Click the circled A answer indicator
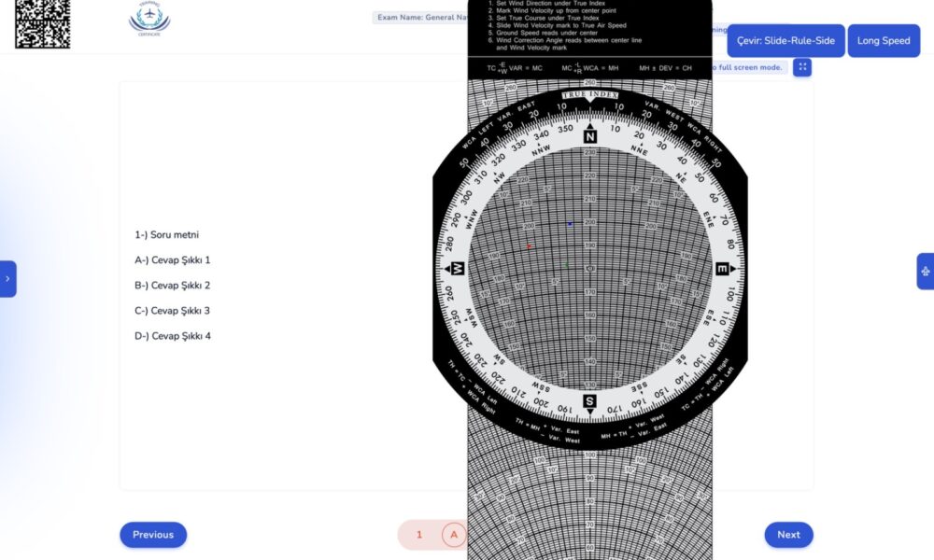 [454, 535]
